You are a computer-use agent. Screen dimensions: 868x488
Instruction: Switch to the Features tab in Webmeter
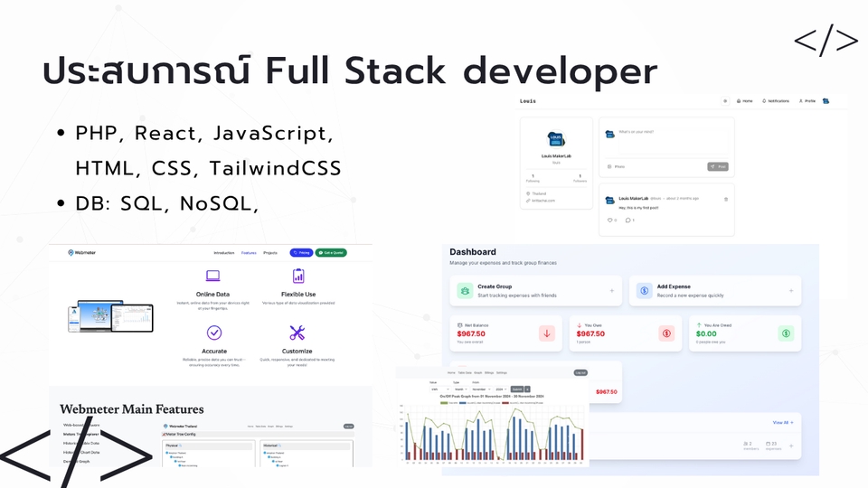249,253
